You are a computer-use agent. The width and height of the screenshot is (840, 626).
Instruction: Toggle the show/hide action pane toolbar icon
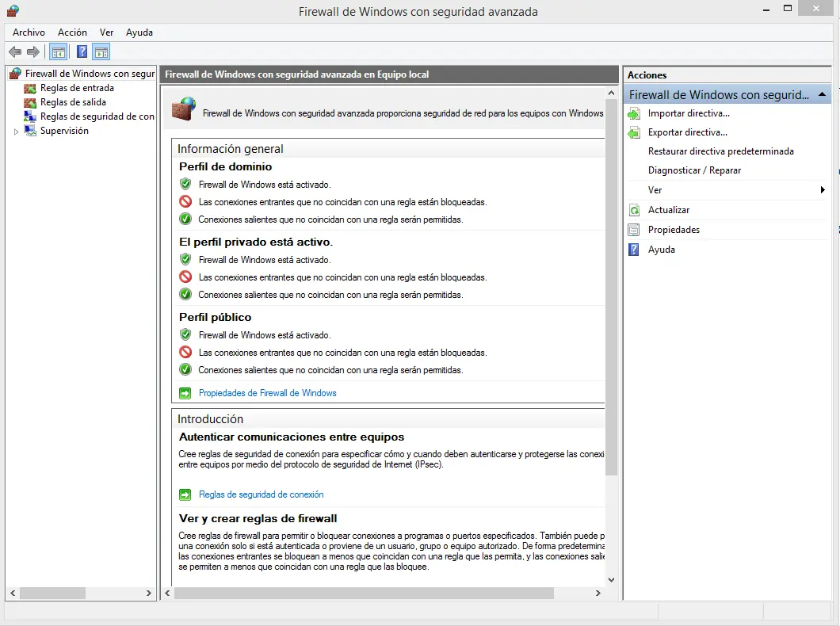click(x=101, y=52)
